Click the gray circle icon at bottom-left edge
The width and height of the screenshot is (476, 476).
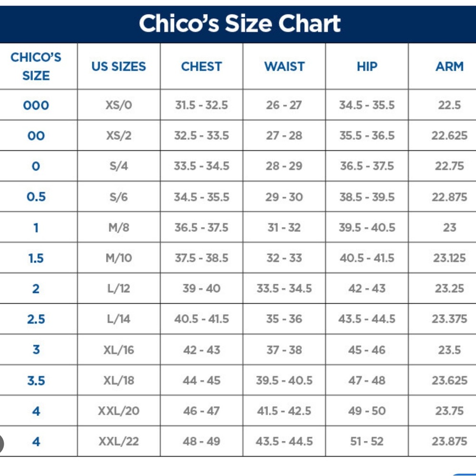click(1, 445)
